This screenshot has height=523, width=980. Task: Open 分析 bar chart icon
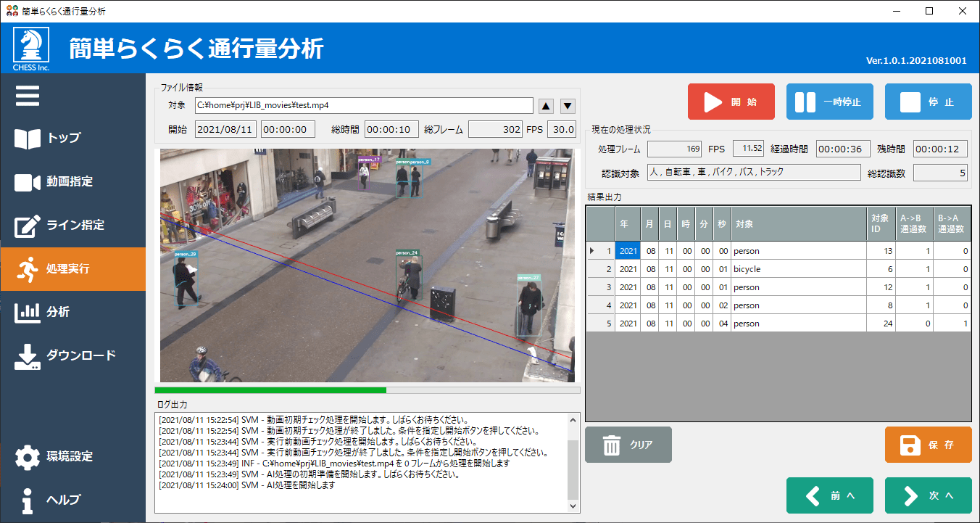coord(28,313)
